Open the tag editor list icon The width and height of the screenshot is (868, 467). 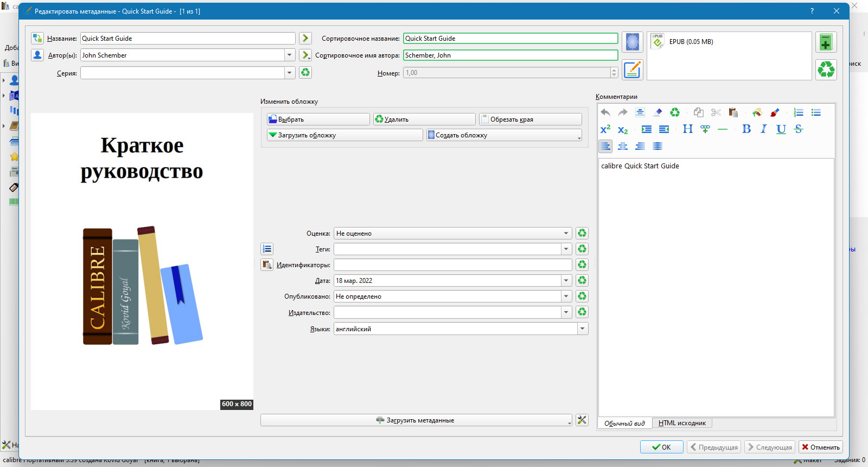click(267, 249)
